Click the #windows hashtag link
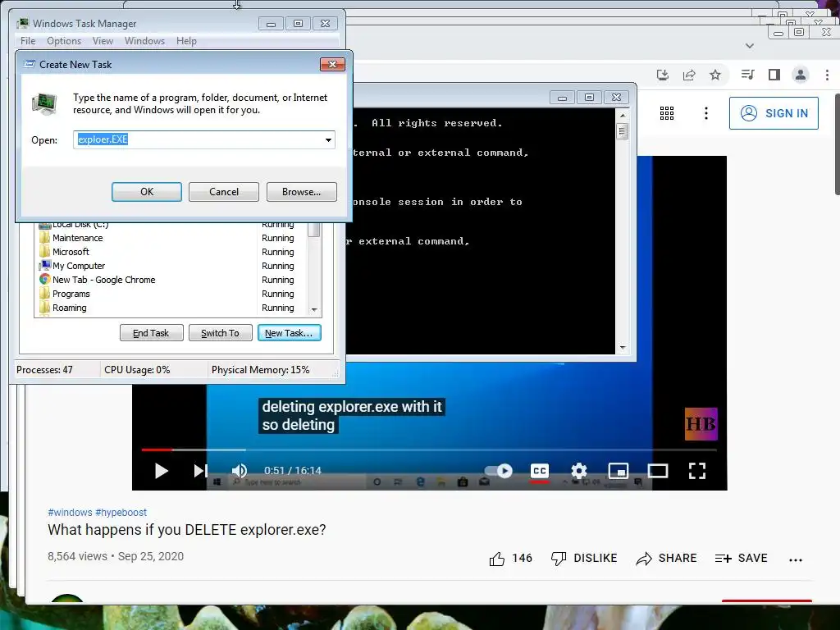840x630 pixels. [x=70, y=512]
